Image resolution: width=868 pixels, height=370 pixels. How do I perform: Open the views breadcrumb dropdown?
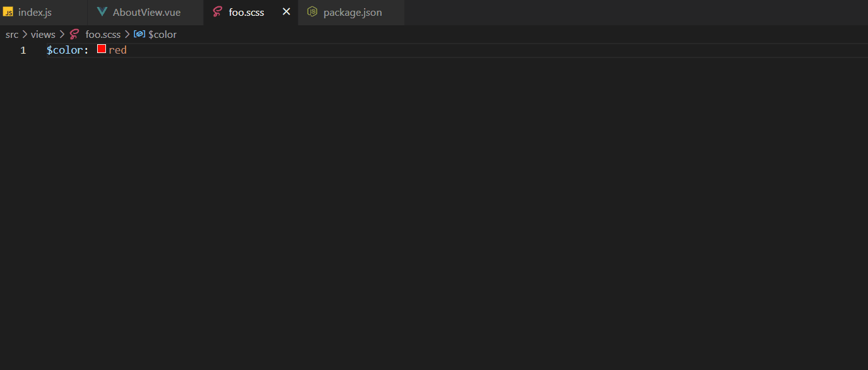[x=42, y=34]
